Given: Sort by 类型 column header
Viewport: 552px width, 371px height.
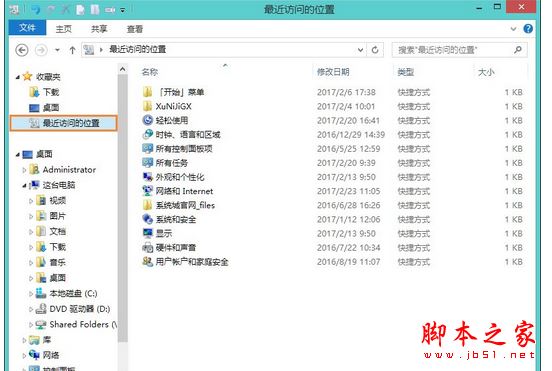Looking at the screenshot, I should [x=406, y=72].
